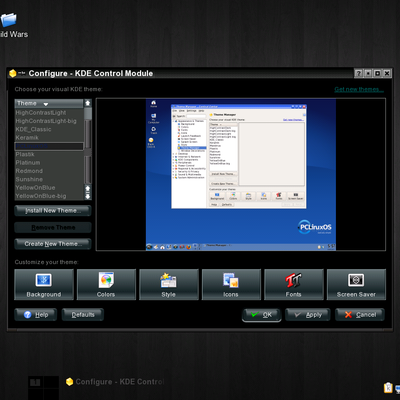Viewport: 400px width, 400px height.
Task: Confirm with the OK button
Action: click(x=262, y=315)
